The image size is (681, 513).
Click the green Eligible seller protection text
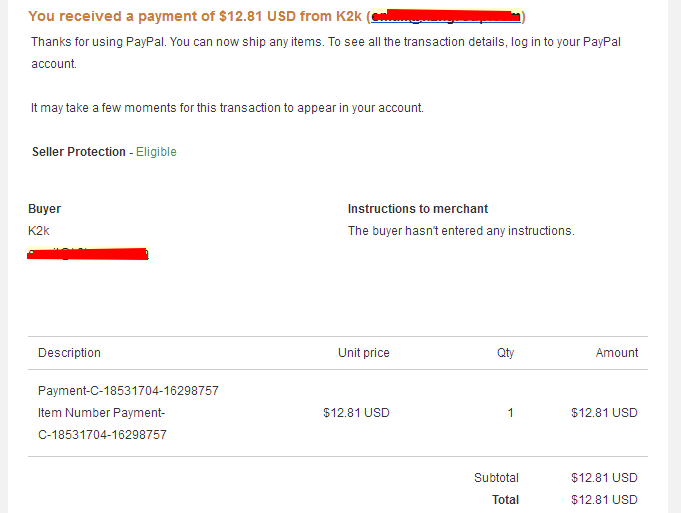(x=156, y=152)
